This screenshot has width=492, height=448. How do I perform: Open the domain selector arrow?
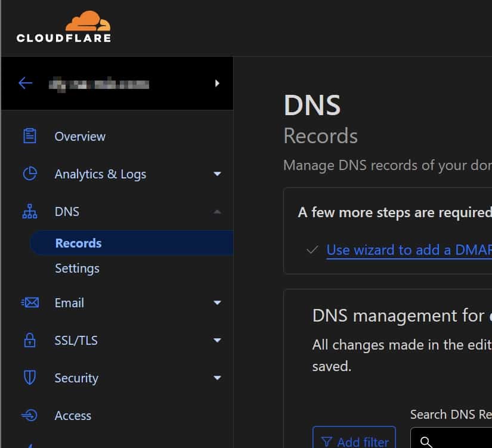[217, 84]
